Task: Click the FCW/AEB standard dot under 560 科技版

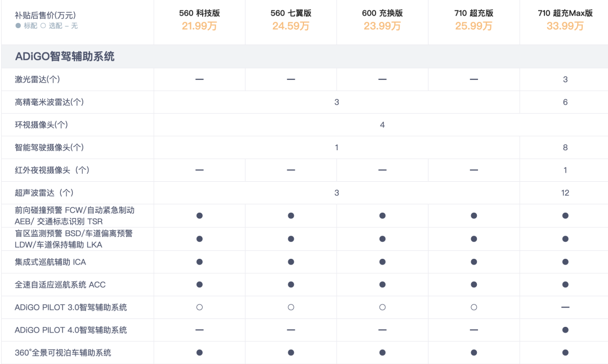Action: [199, 215]
